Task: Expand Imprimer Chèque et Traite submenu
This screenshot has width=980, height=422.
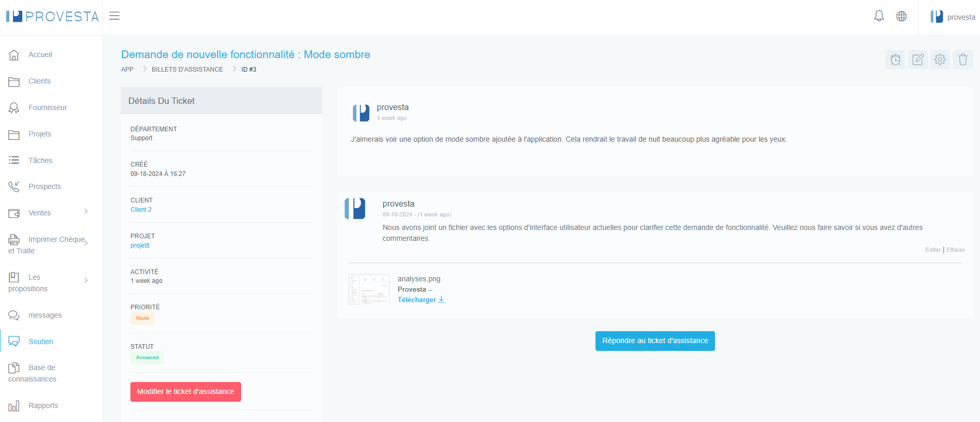Action: coord(86,242)
